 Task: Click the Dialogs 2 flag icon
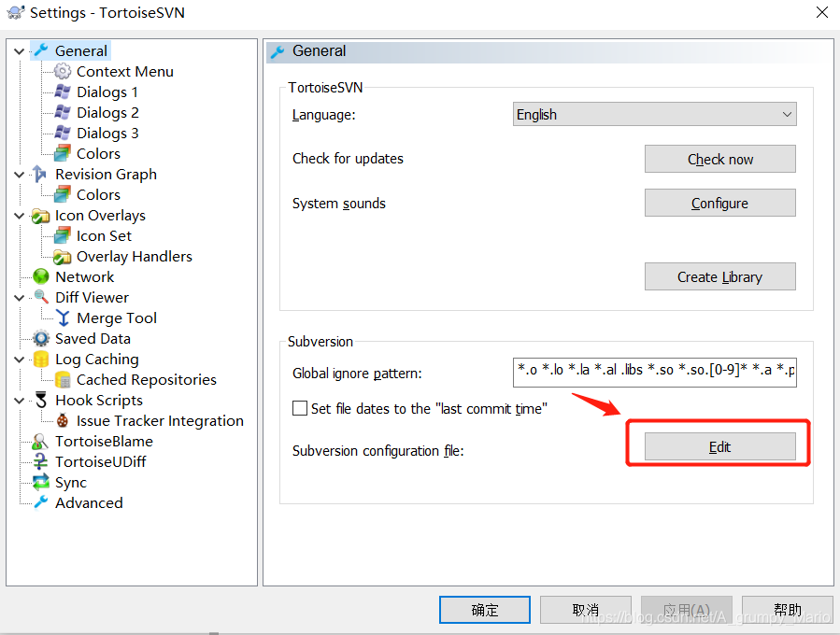[63, 112]
